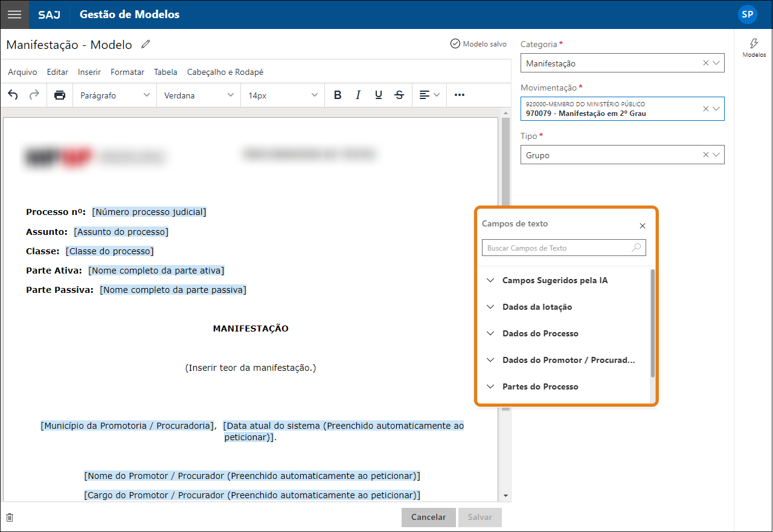Toggle bold formatting
Image resolution: width=773 pixels, height=532 pixels.
[x=338, y=95]
